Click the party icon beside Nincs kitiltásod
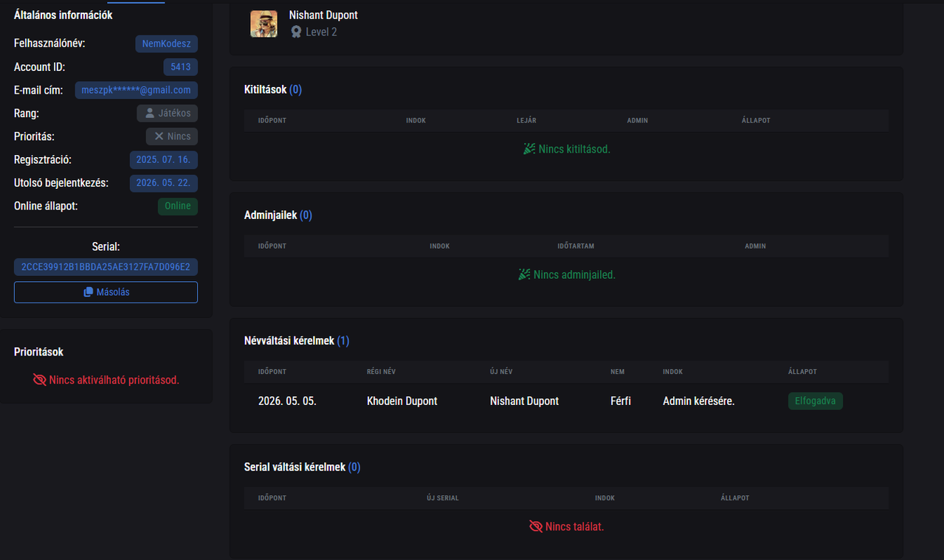The width and height of the screenshot is (944, 560). [529, 149]
